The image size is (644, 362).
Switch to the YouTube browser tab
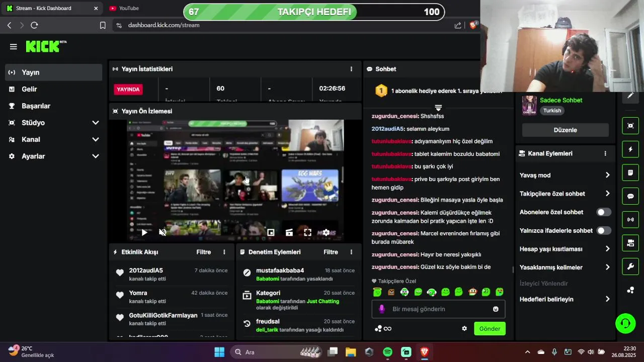[129, 8]
